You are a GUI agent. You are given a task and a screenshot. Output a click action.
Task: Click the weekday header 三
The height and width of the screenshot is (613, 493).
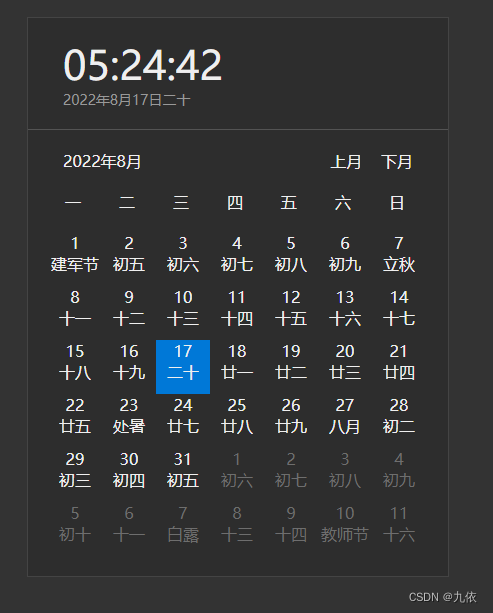pyautogui.click(x=181, y=203)
